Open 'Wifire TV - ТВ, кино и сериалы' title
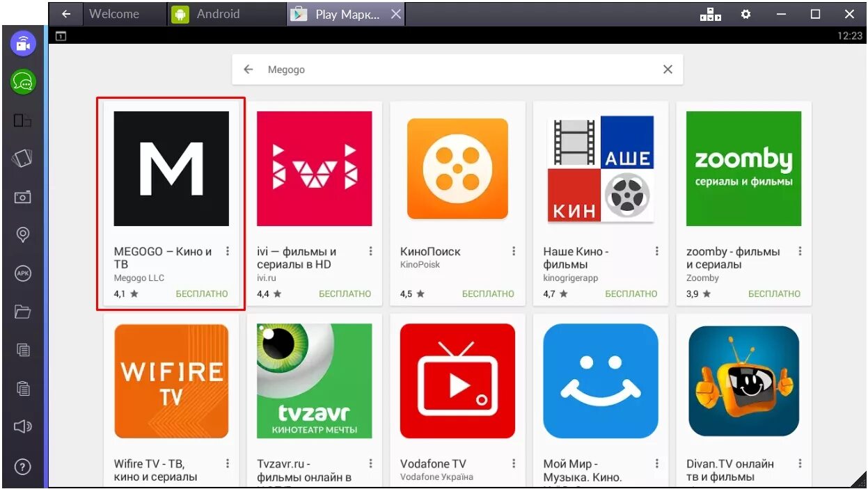The width and height of the screenshot is (868, 489). [x=156, y=470]
